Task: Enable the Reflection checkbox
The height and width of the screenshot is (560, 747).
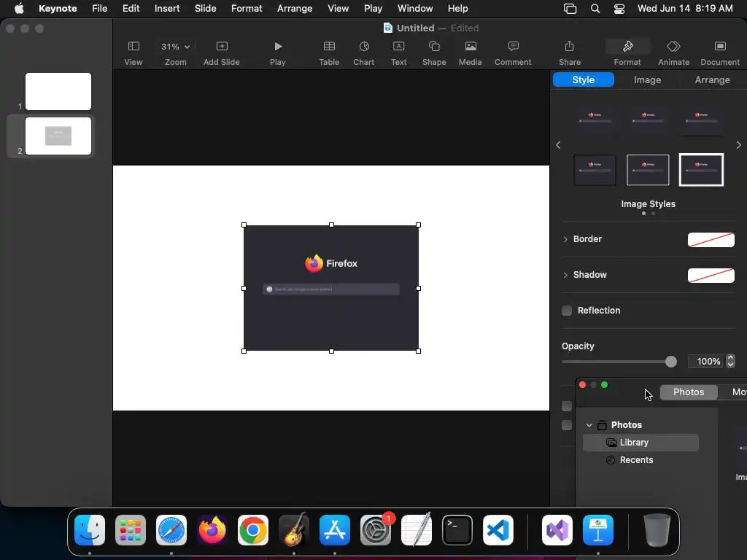Action: point(567,311)
